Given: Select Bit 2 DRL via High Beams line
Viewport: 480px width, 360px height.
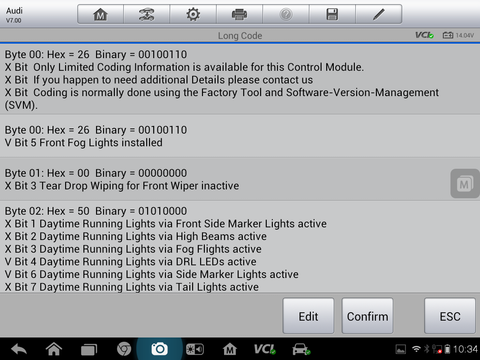Looking at the screenshot, I should pos(136,236).
